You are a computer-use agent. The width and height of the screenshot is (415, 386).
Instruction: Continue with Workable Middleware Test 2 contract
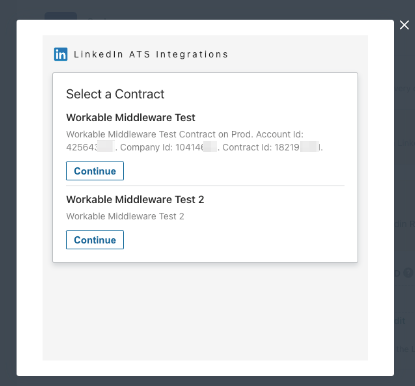(x=95, y=240)
